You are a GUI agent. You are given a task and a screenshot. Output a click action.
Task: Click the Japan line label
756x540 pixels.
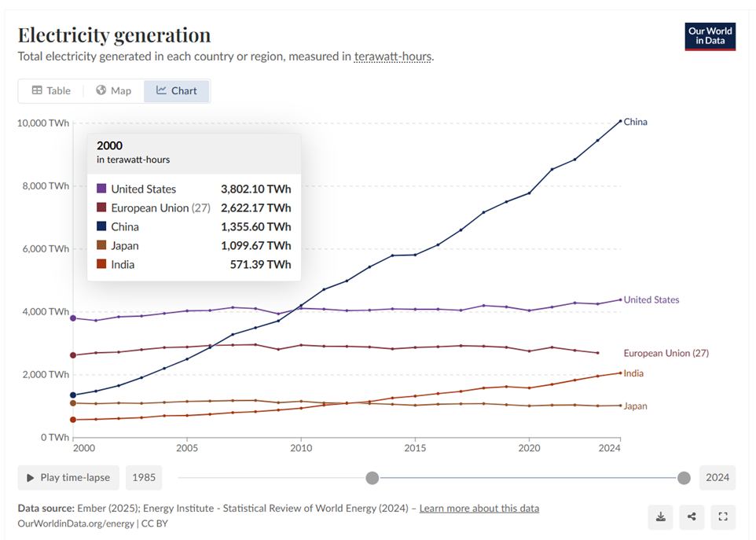636,406
